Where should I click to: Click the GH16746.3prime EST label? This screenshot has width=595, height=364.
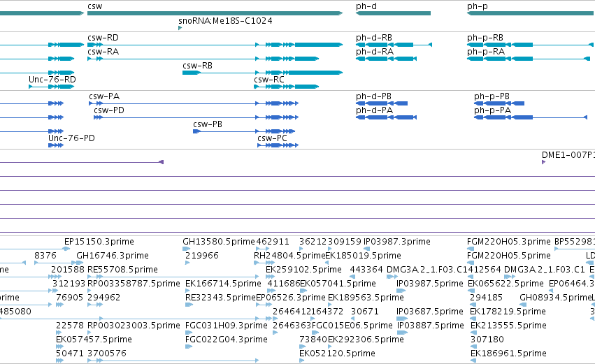[x=113, y=256]
